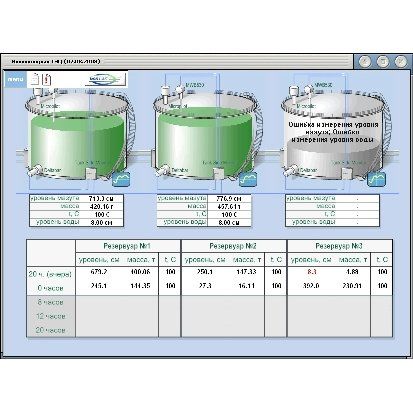Select the '20 ч. (вчера)' row label
Screen dimensions: 413x413
(50, 274)
